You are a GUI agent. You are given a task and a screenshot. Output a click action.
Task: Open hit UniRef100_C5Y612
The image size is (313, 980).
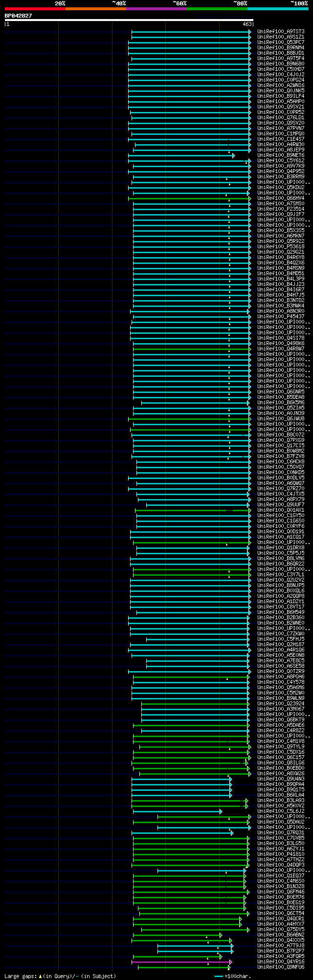point(281,161)
